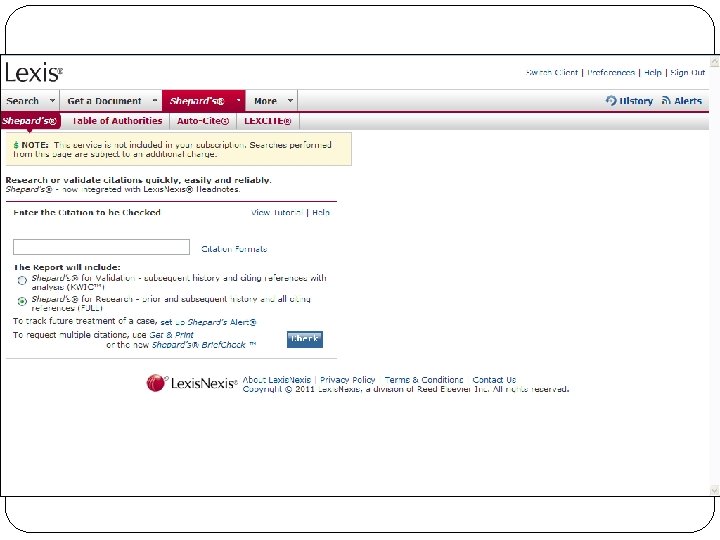Expand the More menu dropdown arrow
The image size is (720, 540).
click(290, 100)
